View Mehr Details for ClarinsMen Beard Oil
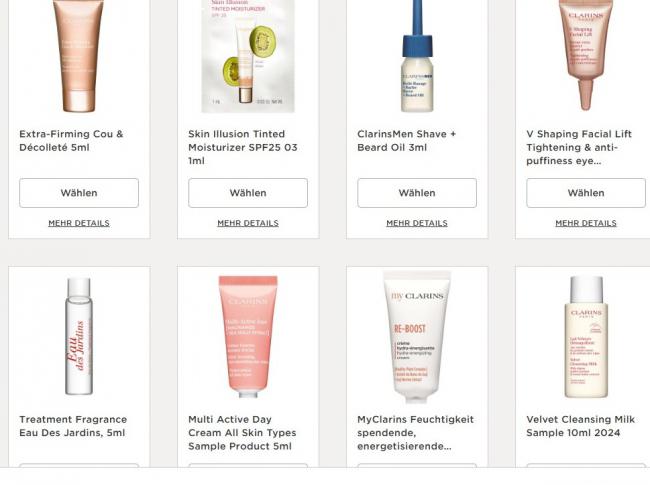The image size is (650, 485). tap(417, 223)
